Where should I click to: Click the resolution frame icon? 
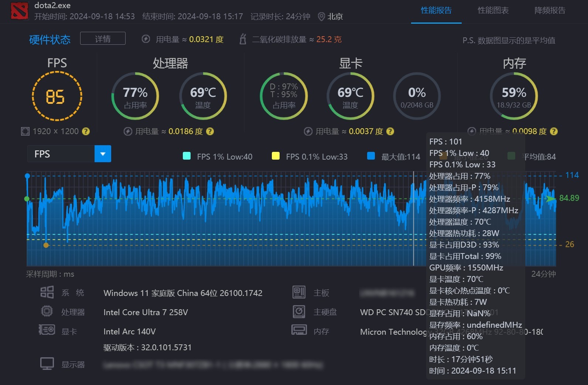point(25,131)
